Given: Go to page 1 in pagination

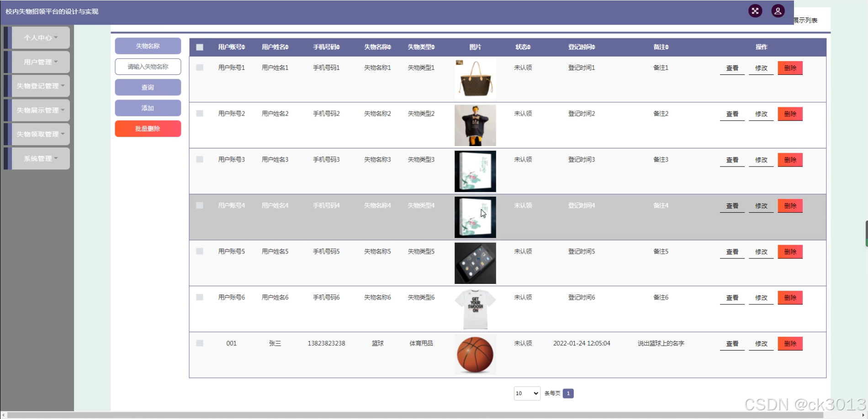Looking at the screenshot, I should click(x=568, y=393).
